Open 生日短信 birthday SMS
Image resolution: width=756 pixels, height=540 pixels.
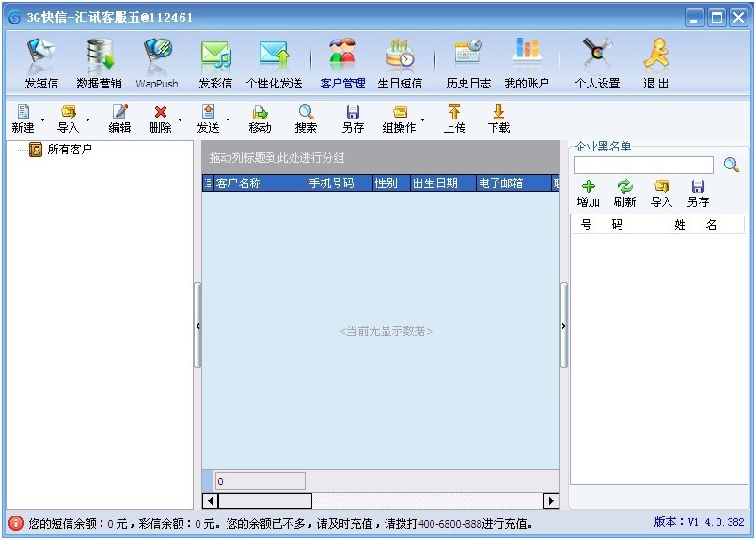point(400,64)
